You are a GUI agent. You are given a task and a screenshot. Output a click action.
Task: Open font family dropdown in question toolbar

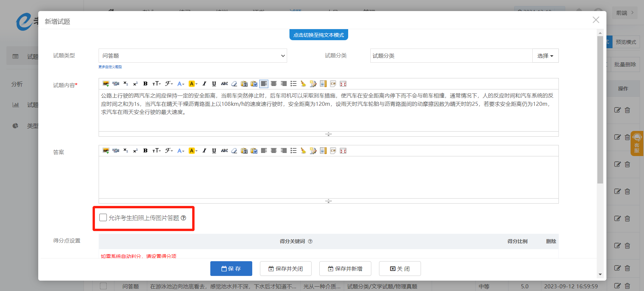click(x=169, y=84)
